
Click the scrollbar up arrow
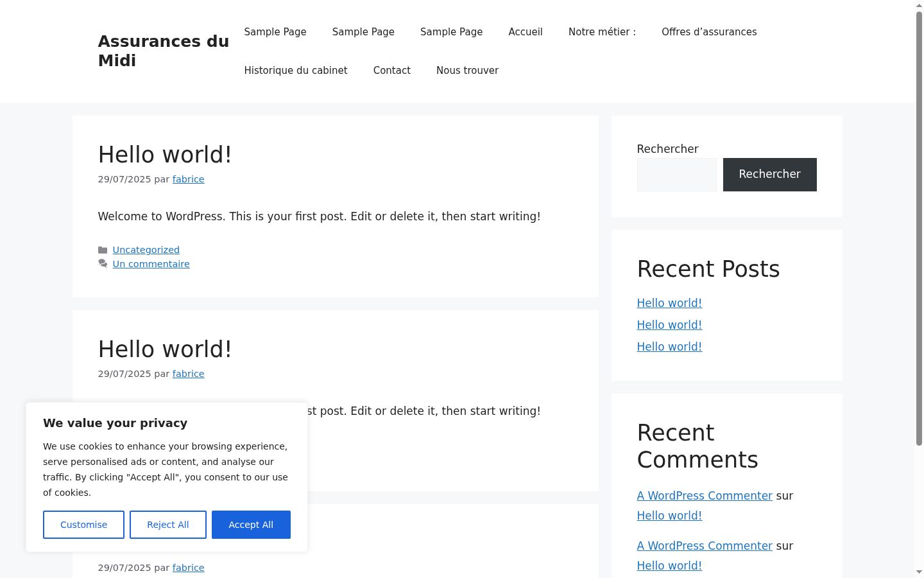pos(919,5)
